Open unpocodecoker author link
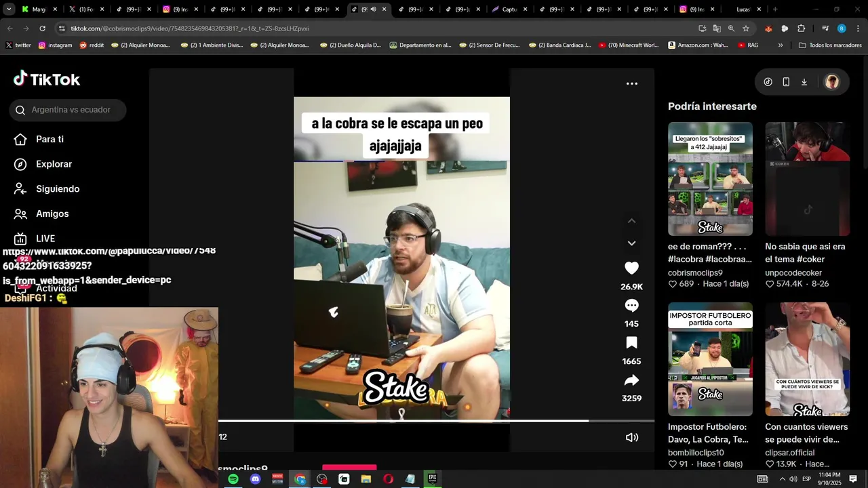 (x=793, y=272)
